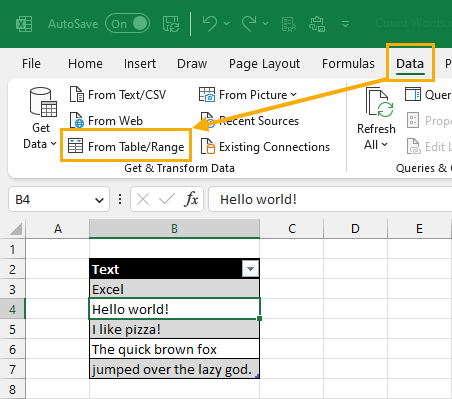The height and width of the screenshot is (399, 452).
Task: Open the From Picture dropdown
Action: click(x=248, y=95)
